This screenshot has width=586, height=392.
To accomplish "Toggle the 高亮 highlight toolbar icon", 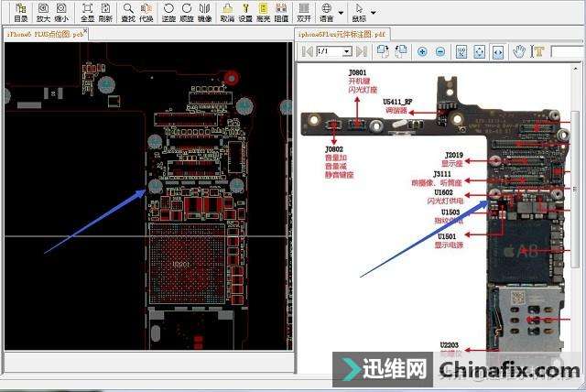I will click(264, 13).
